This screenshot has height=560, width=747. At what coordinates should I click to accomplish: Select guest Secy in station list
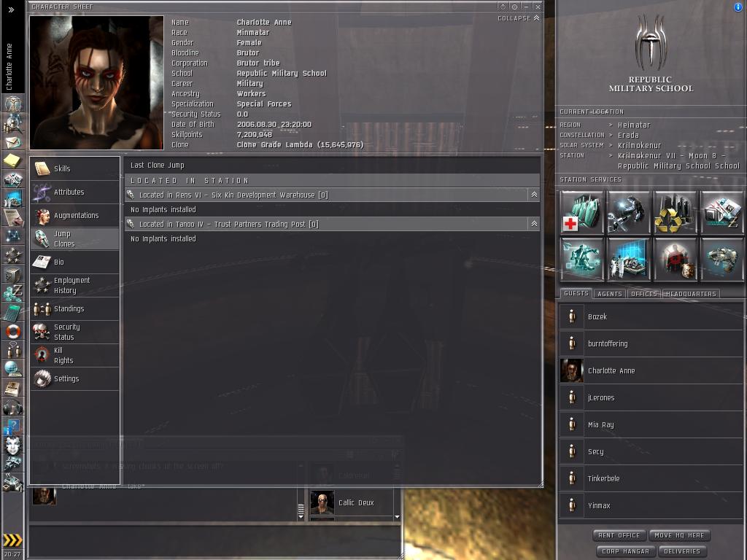(x=651, y=451)
